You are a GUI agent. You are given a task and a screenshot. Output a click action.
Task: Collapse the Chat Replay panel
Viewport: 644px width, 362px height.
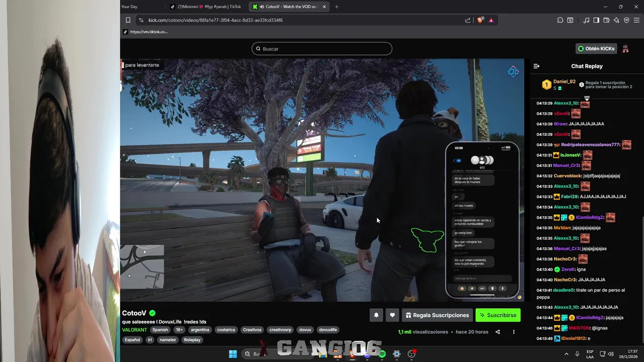tap(536, 66)
